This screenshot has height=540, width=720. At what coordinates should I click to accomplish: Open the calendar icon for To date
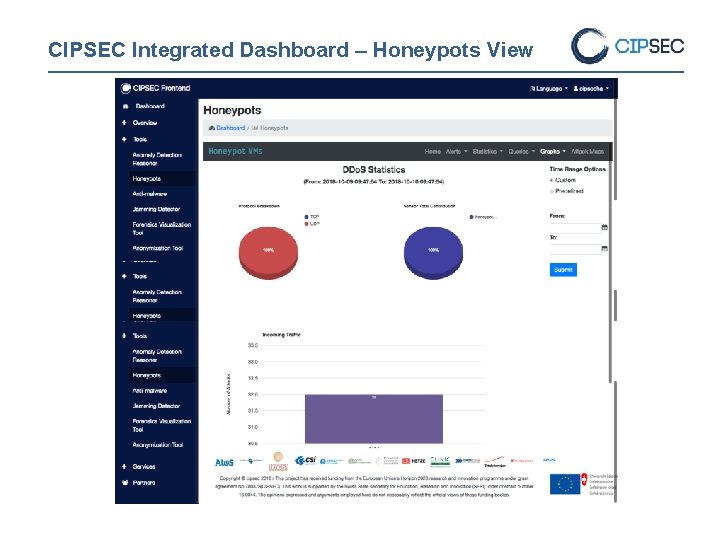pyautogui.click(x=605, y=248)
